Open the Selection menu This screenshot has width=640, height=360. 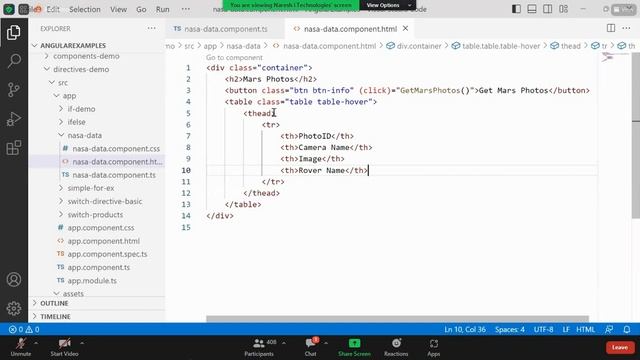(84, 9)
